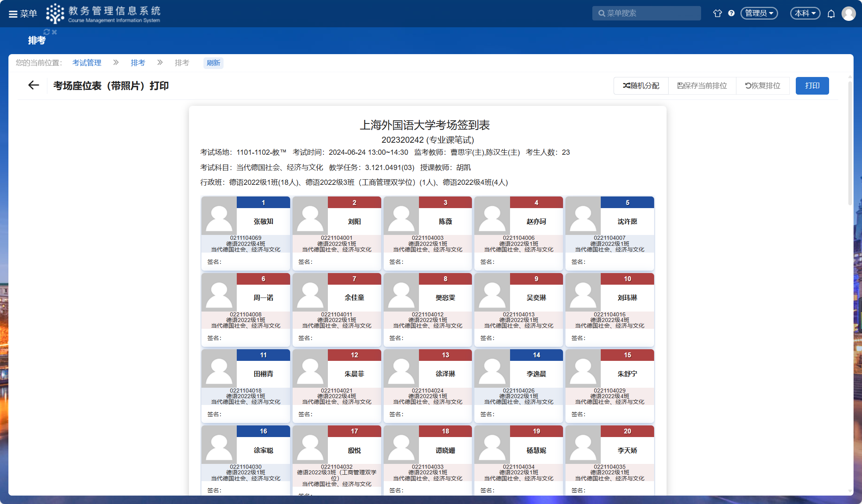
Task: Open notifications bell icon
Action: coord(831,14)
